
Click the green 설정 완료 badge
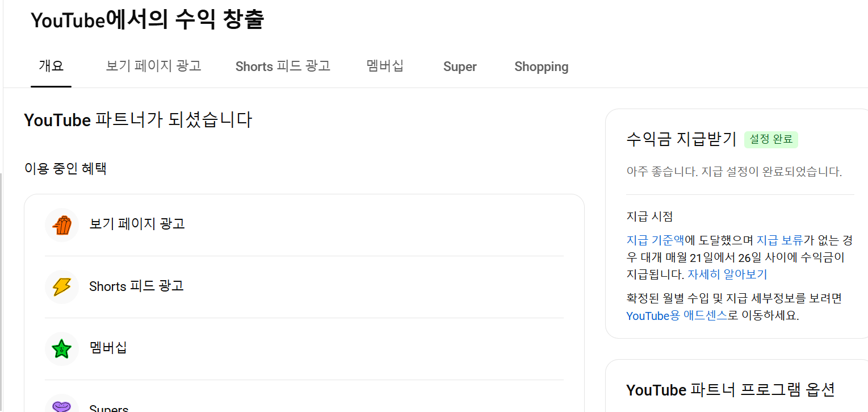click(771, 139)
